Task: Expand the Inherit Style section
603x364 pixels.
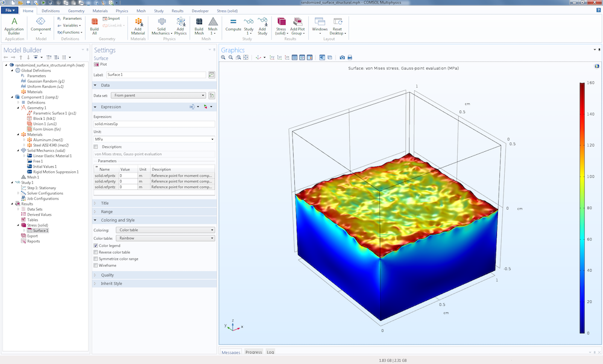Action: pyautogui.click(x=154, y=283)
